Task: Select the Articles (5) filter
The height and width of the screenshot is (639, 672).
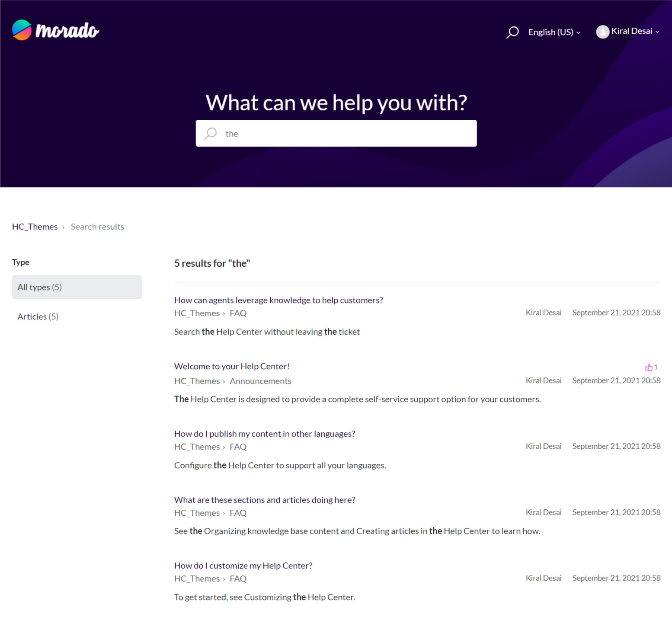Action: click(x=38, y=316)
